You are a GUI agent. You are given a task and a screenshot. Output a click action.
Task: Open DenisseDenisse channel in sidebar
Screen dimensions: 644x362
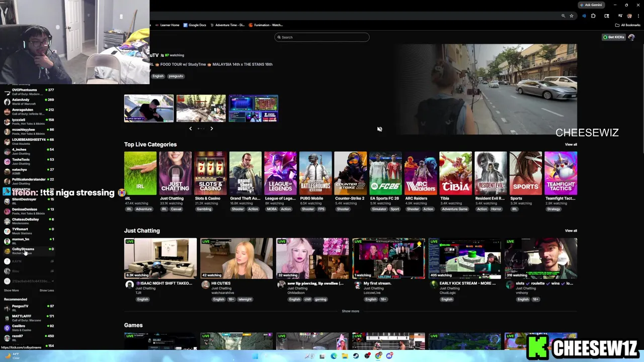pyautogui.click(x=29, y=211)
